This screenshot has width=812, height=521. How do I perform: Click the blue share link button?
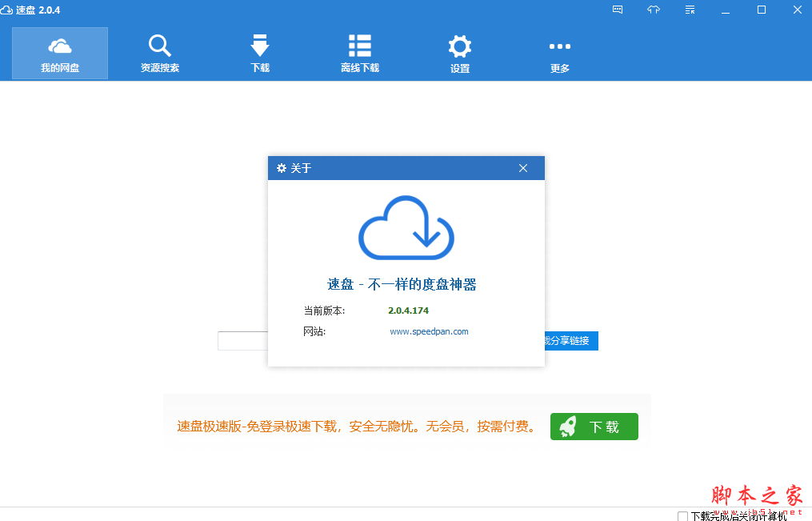point(571,341)
